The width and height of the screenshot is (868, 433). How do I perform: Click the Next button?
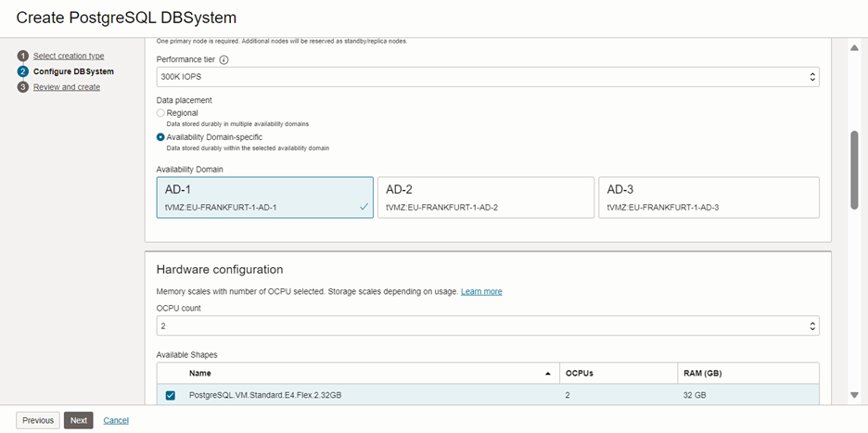click(79, 420)
